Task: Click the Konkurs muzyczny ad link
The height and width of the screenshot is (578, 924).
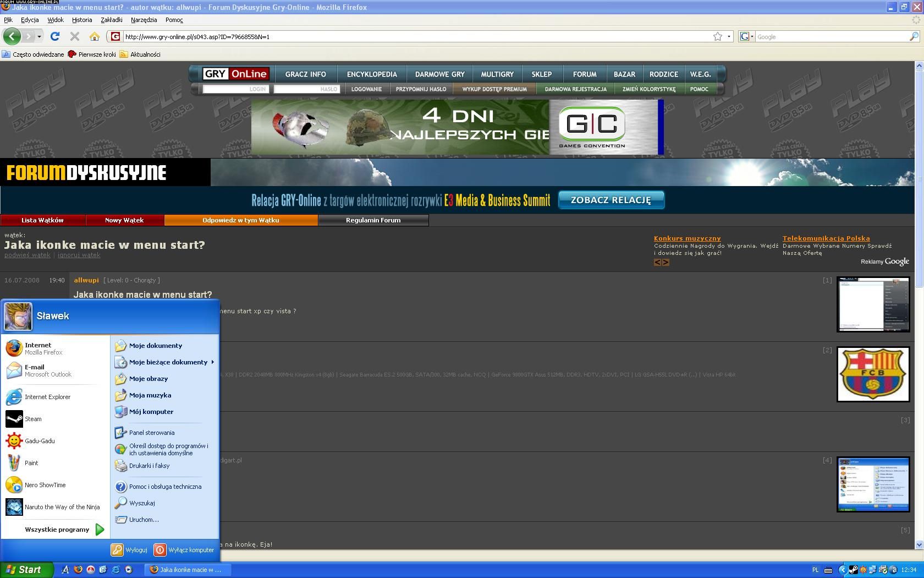Action: [x=687, y=238]
